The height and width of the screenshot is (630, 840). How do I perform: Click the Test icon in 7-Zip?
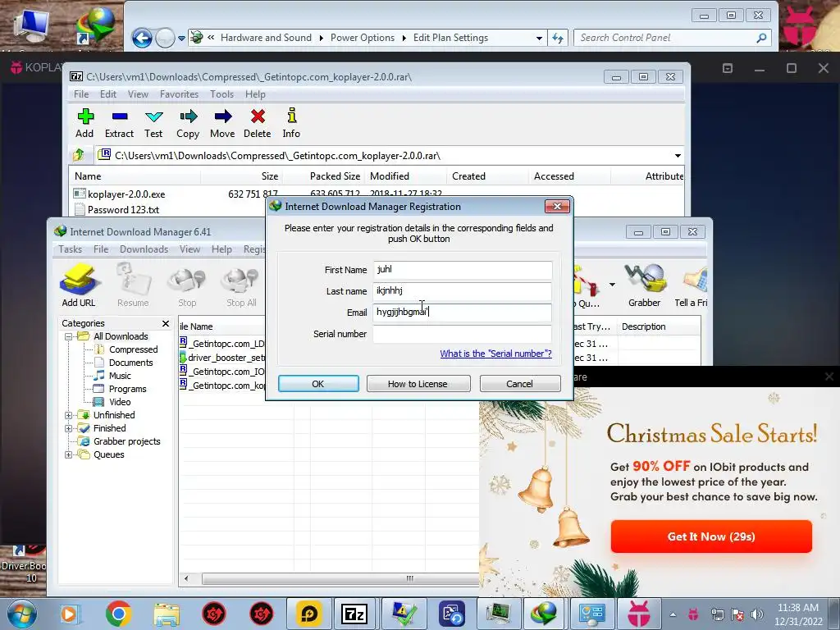click(x=153, y=123)
